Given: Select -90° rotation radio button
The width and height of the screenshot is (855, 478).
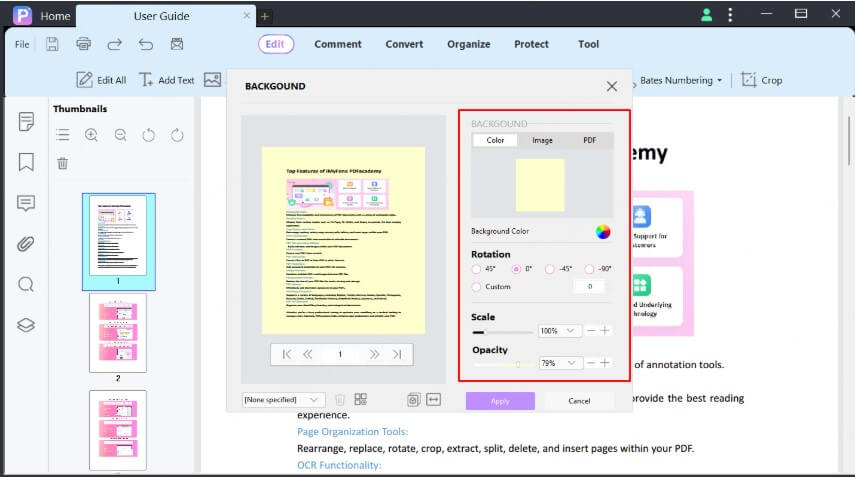Looking at the screenshot, I should pyautogui.click(x=589, y=269).
